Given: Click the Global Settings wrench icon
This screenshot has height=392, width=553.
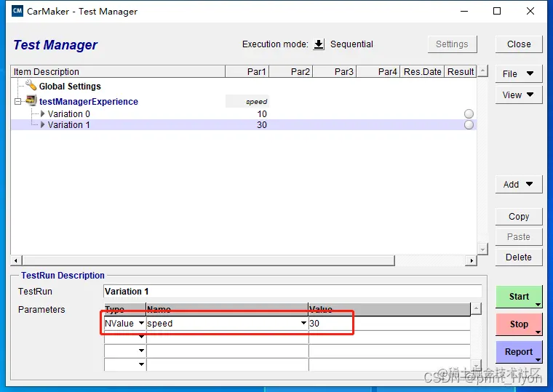Looking at the screenshot, I should 31,85.
